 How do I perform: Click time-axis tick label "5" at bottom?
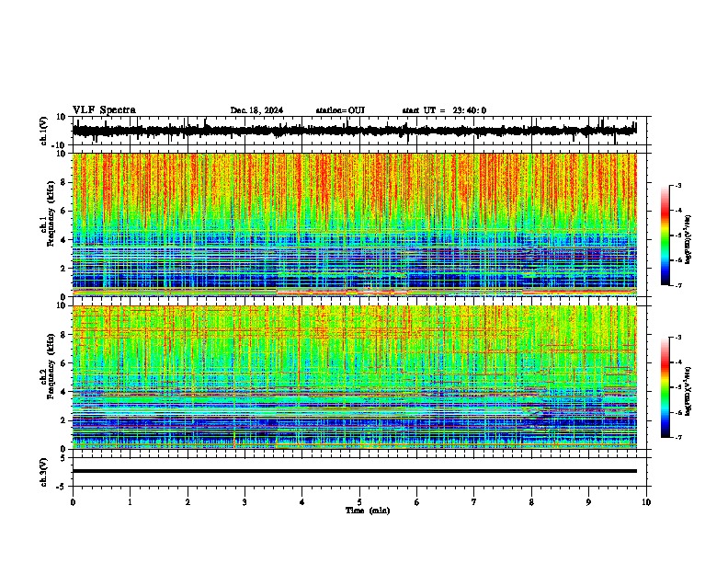click(359, 502)
